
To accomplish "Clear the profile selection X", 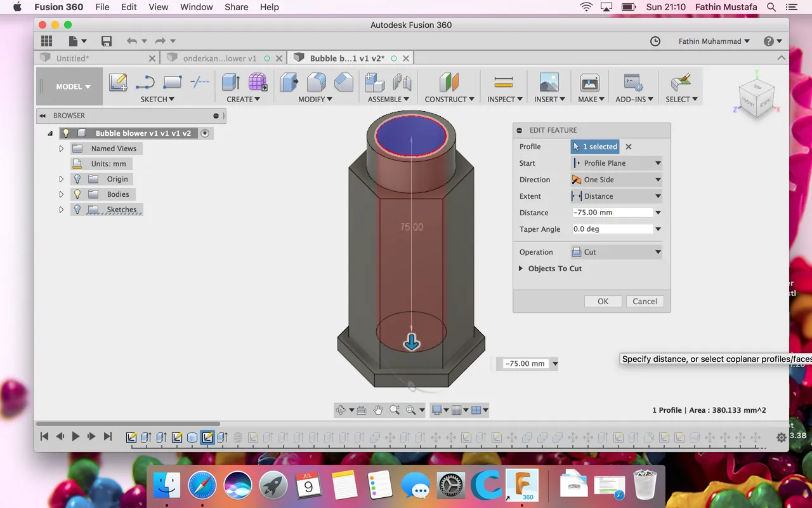I will 629,147.
